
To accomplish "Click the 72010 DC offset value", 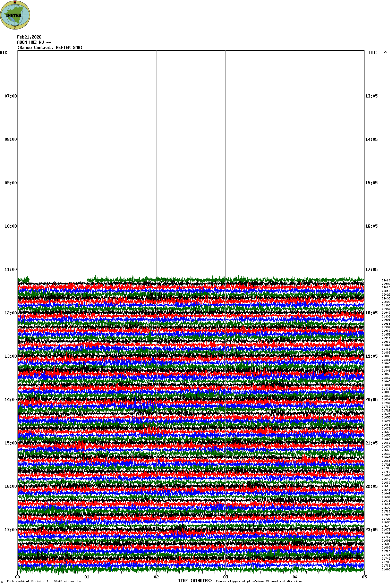I will click(386, 280).
